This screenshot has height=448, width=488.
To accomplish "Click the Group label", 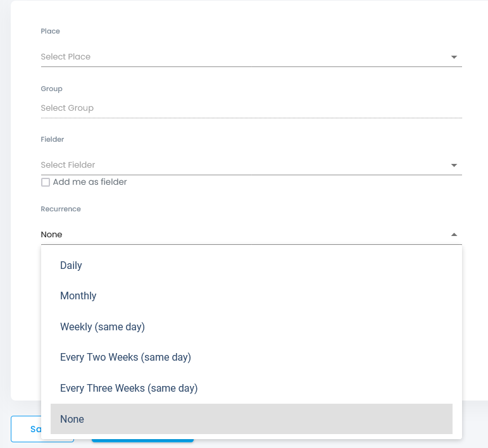I will (52, 89).
